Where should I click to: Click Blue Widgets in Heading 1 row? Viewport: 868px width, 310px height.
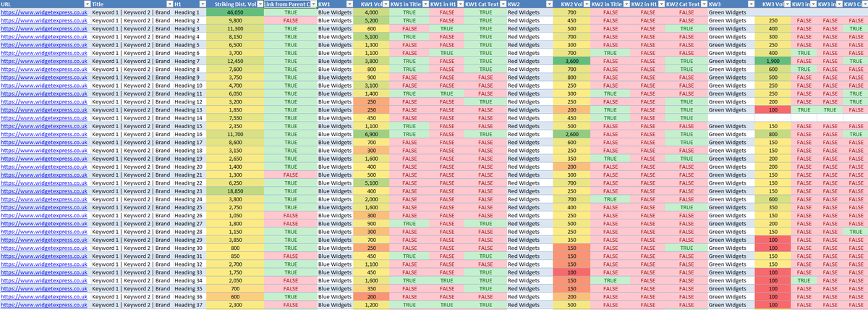(x=336, y=13)
